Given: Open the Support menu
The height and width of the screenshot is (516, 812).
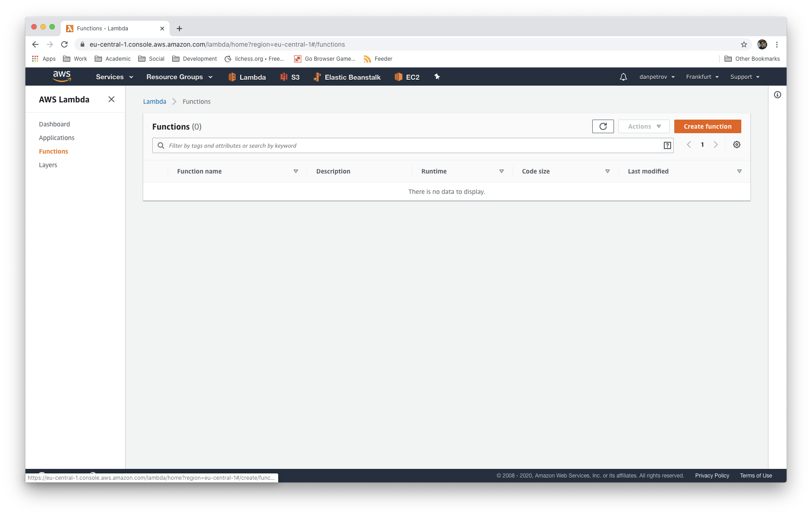Looking at the screenshot, I should (744, 77).
